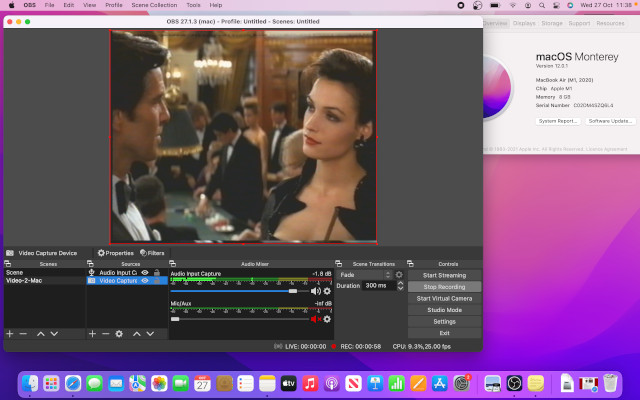The image size is (640, 400).
Task: Open App Store from the Dock
Action: 440,383
